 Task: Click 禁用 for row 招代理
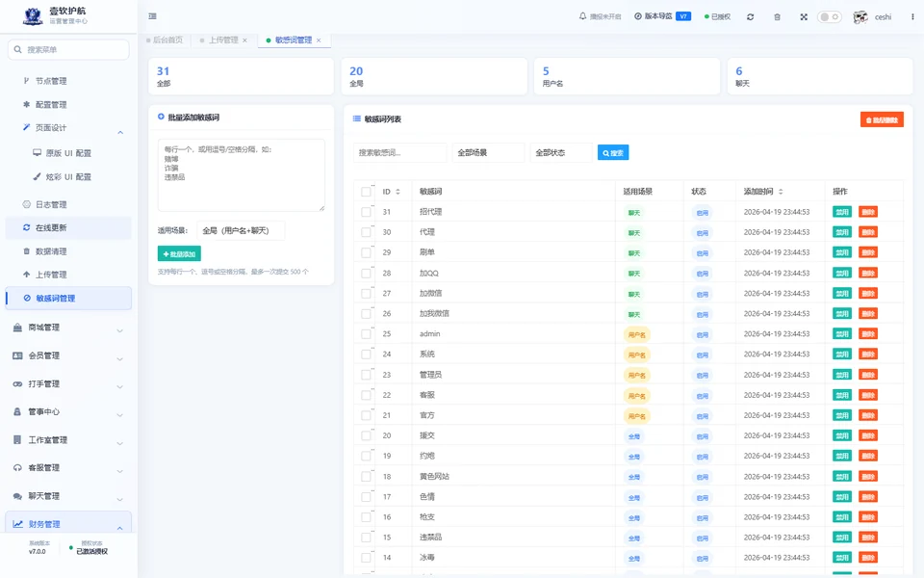841,212
